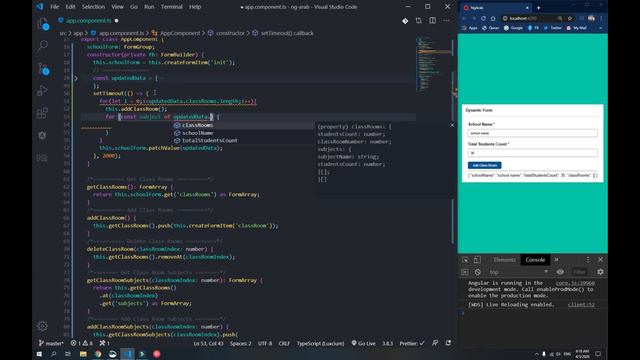Screen dimensions: 640x360
Task: Open the Explorer view in the activity bar
Action: pos(42,24)
